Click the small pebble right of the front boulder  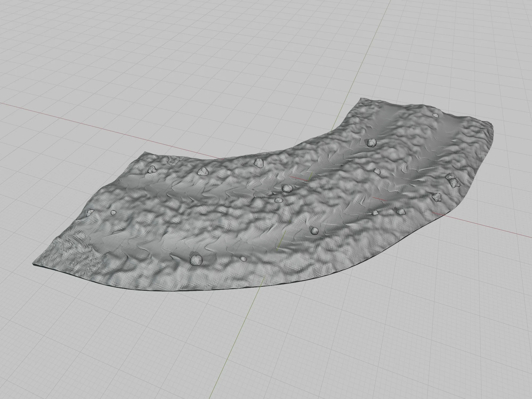[x=243, y=258]
